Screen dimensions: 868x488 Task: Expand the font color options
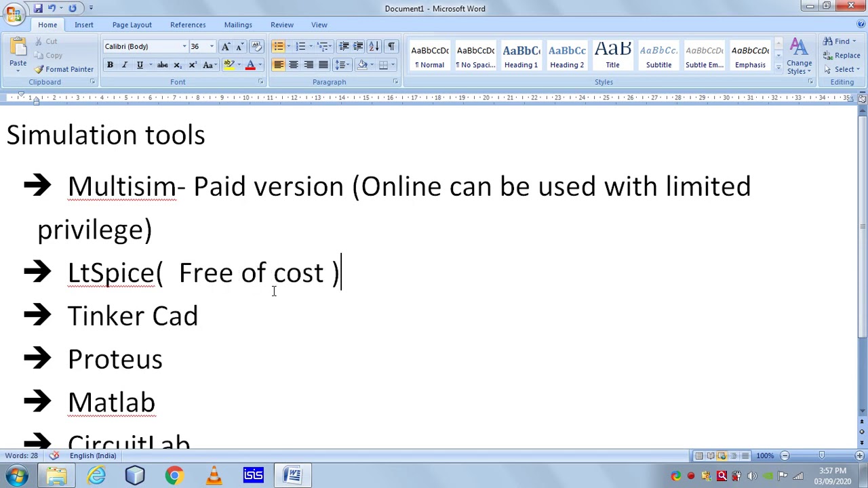tap(260, 65)
